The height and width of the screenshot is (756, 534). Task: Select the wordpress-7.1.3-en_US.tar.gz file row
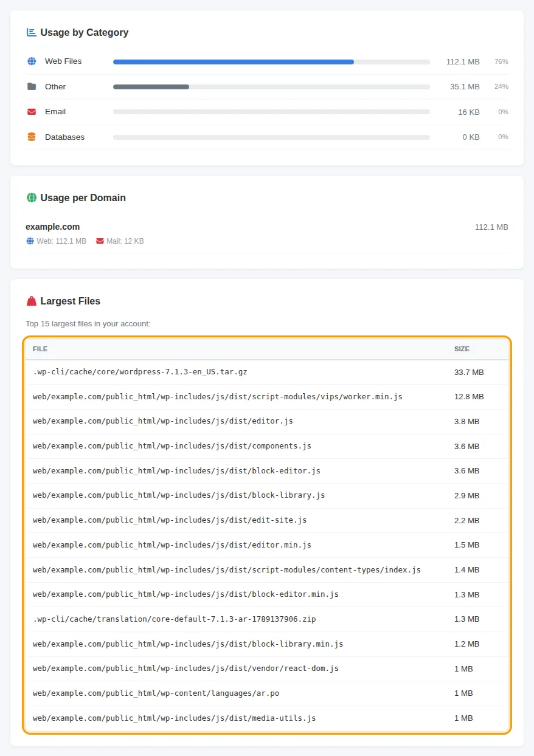pos(267,372)
